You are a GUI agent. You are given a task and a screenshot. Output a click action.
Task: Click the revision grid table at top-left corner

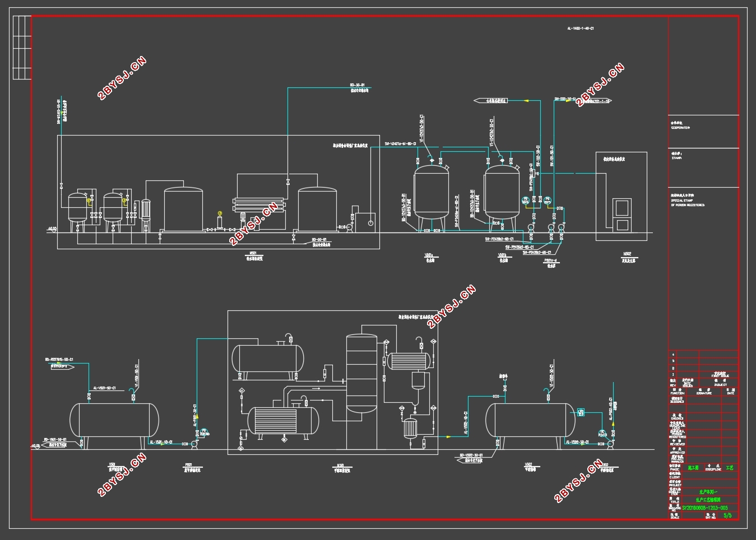pos(22,47)
